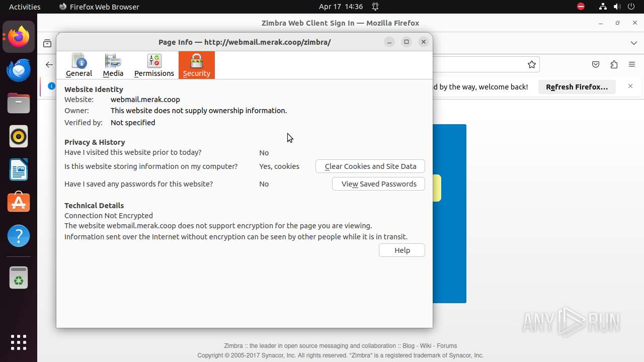
Task: Go back using Firefox back arrow
Action: point(49,64)
